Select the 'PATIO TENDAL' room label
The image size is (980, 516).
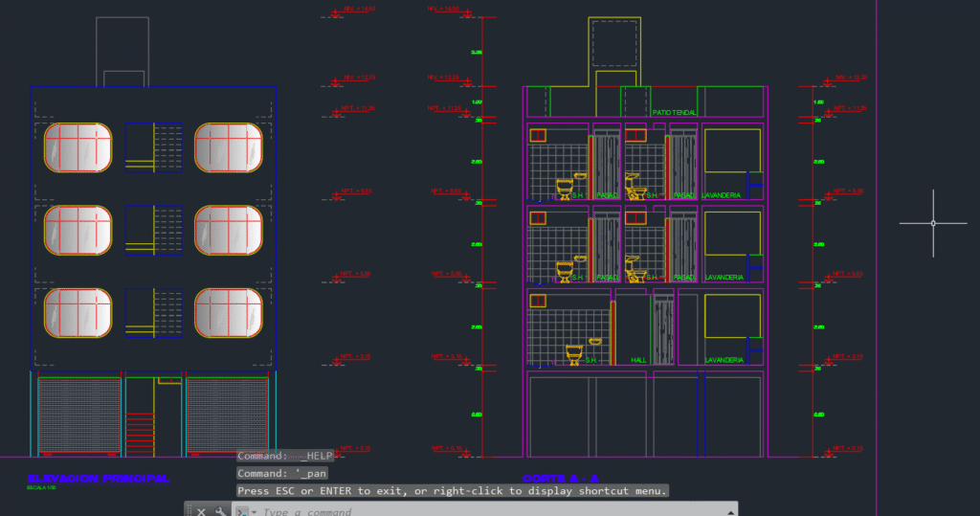(674, 113)
